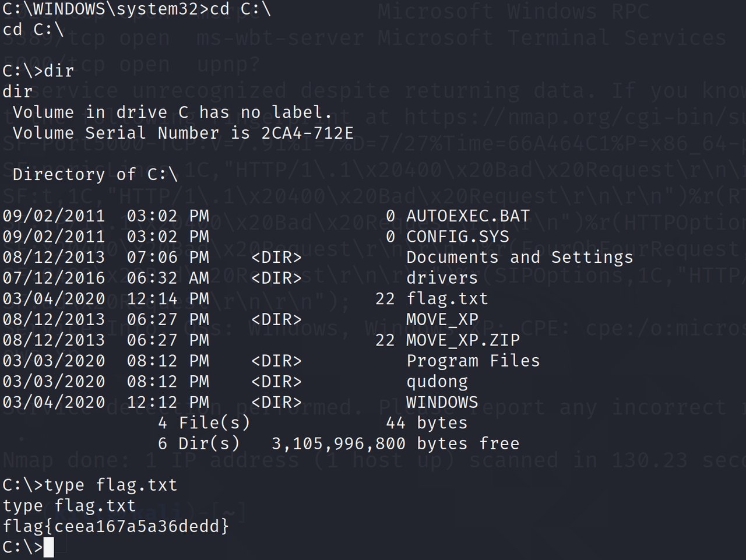Screen dimensions: 746x560
Task: Click the "type flag.txt" command at the prompt
Action: click(111, 485)
